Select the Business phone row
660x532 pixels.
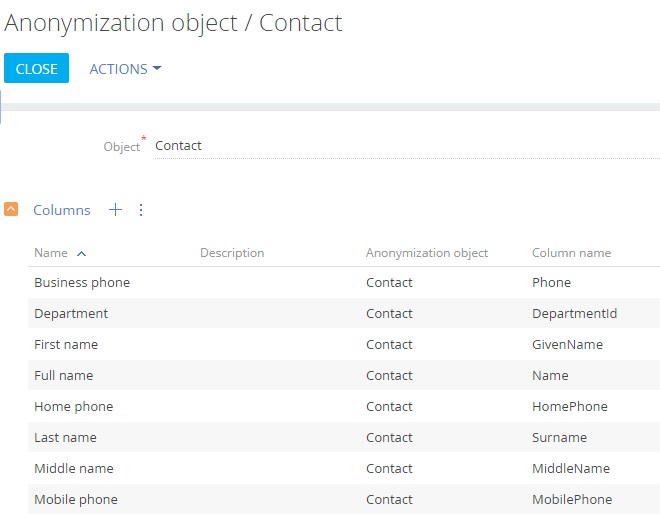(x=344, y=282)
